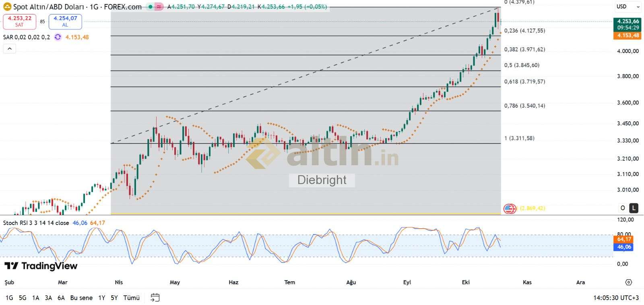The height and width of the screenshot is (305, 644).
Task: Switch to the Tümü time range
Action: [x=131, y=298]
